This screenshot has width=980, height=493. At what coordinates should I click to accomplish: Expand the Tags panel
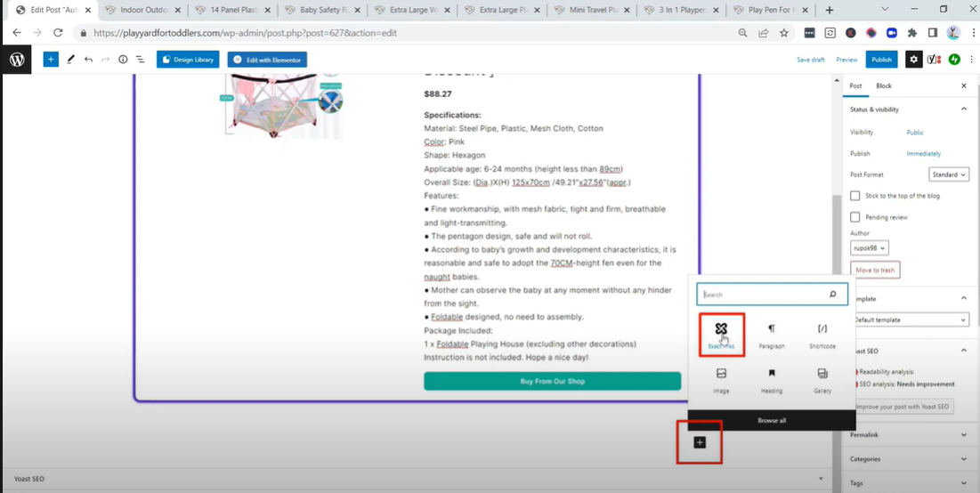click(x=963, y=483)
